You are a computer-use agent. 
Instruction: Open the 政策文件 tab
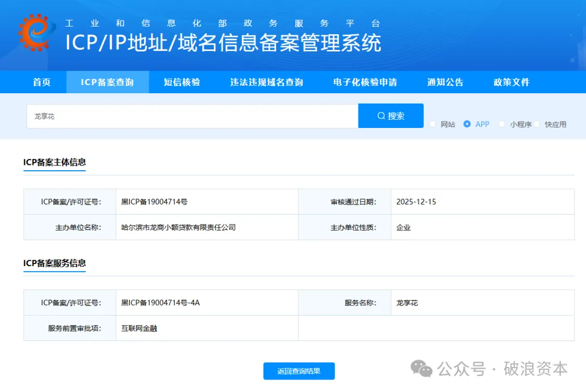pyautogui.click(x=512, y=82)
